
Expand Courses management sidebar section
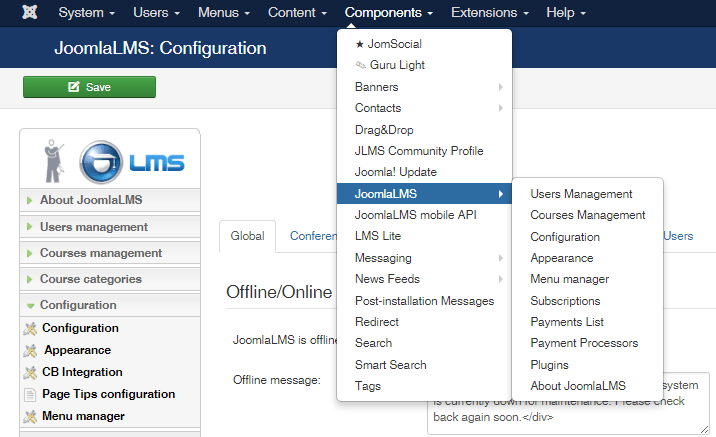110,253
